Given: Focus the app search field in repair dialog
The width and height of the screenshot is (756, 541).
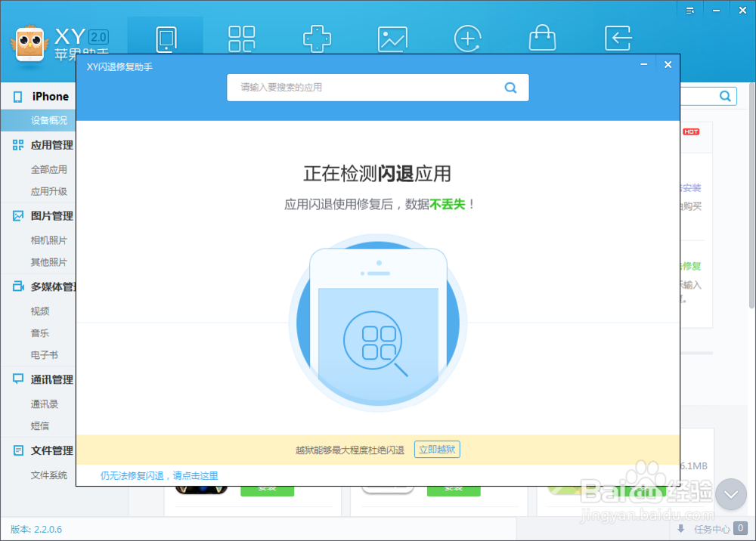Looking at the screenshot, I should pyautogui.click(x=377, y=88).
